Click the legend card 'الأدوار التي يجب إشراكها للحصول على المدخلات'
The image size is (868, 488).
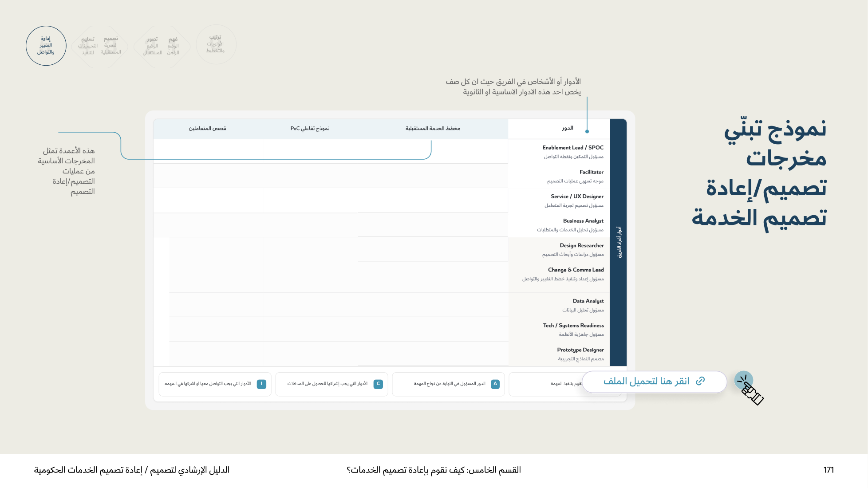(331, 384)
